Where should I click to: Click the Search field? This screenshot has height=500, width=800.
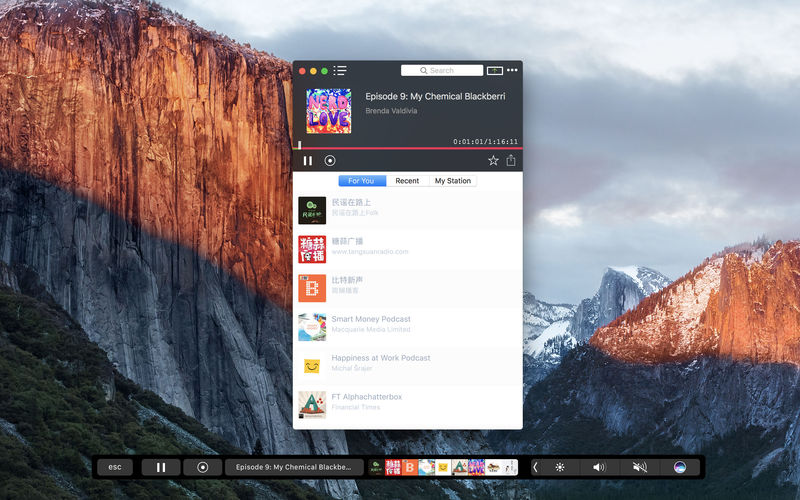442,70
